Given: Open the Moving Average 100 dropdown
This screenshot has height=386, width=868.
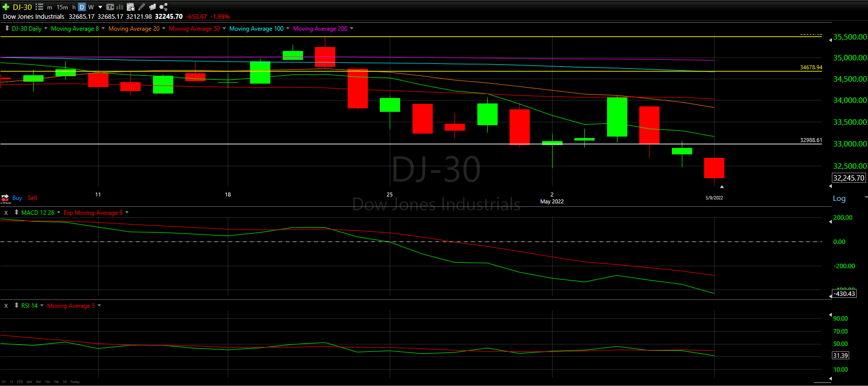Looking at the screenshot, I should point(288,28).
